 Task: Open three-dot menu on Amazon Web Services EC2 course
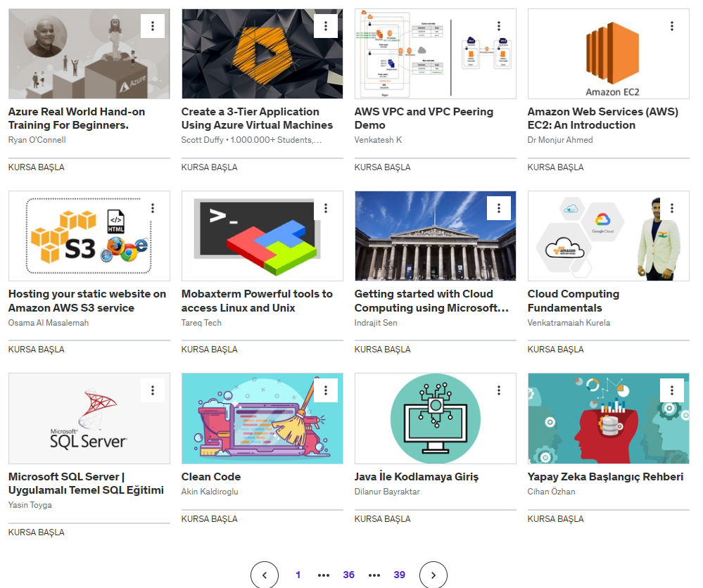(672, 26)
